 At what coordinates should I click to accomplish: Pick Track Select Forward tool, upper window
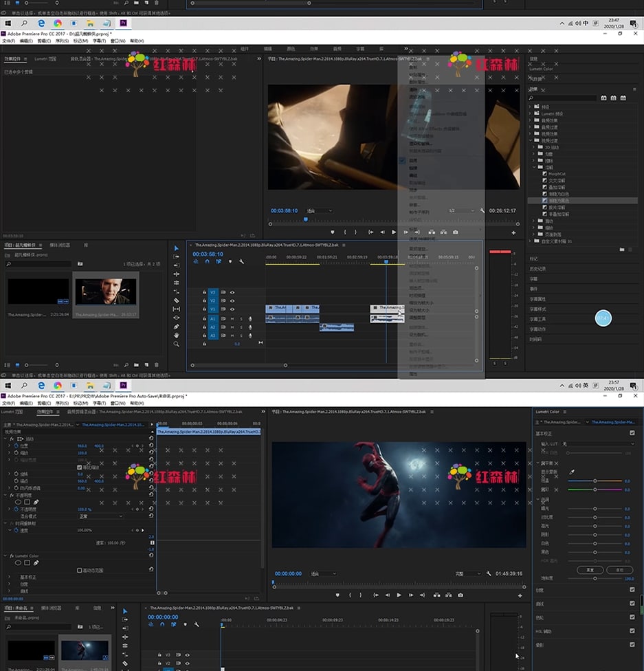click(x=177, y=256)
